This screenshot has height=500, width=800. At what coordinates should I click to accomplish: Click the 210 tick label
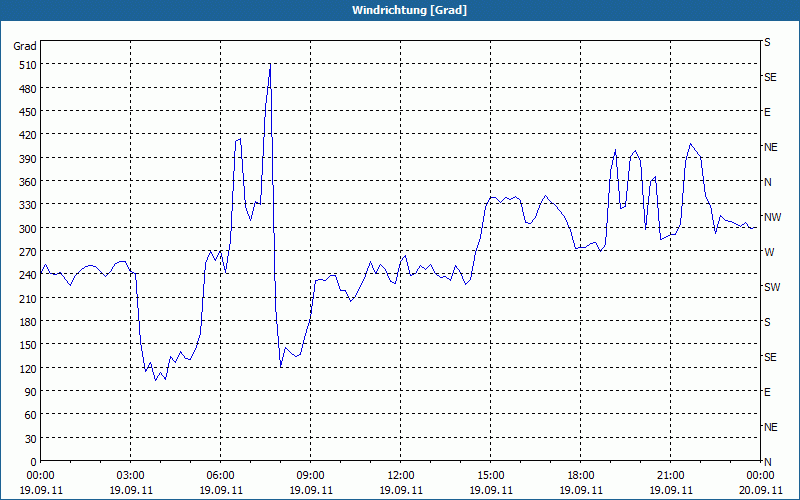point(28,298)
